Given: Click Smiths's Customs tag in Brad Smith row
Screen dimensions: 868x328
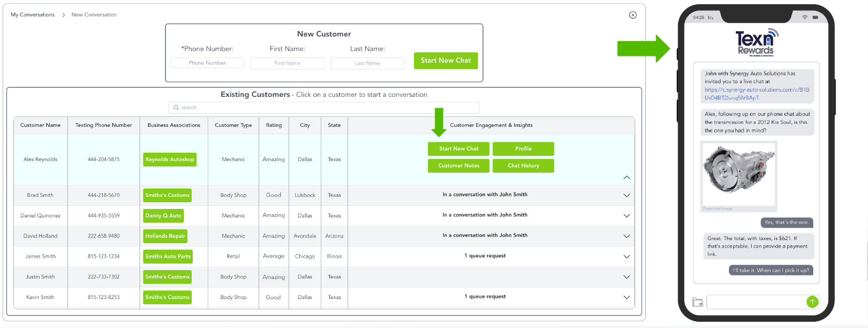Looking at the screenshot, I should point(167,195).
